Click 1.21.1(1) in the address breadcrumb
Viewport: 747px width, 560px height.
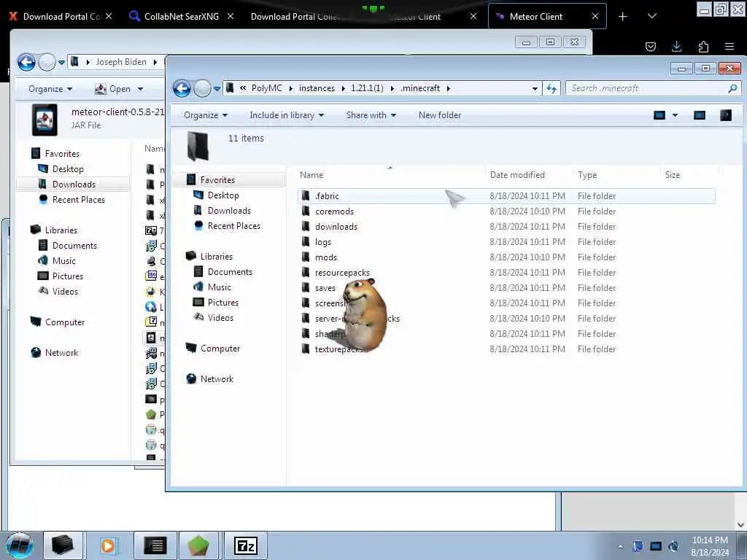(x=367, y=88)
